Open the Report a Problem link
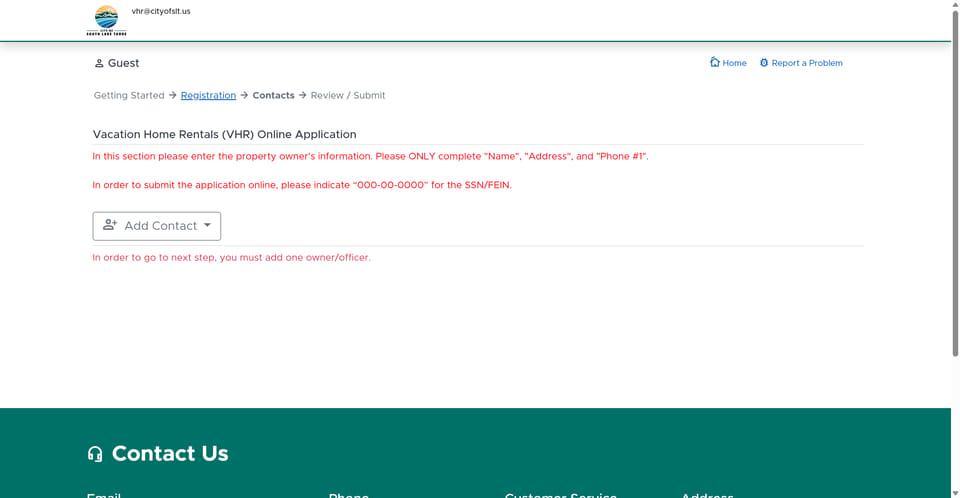The image size is (960, 498). (801, 62)
